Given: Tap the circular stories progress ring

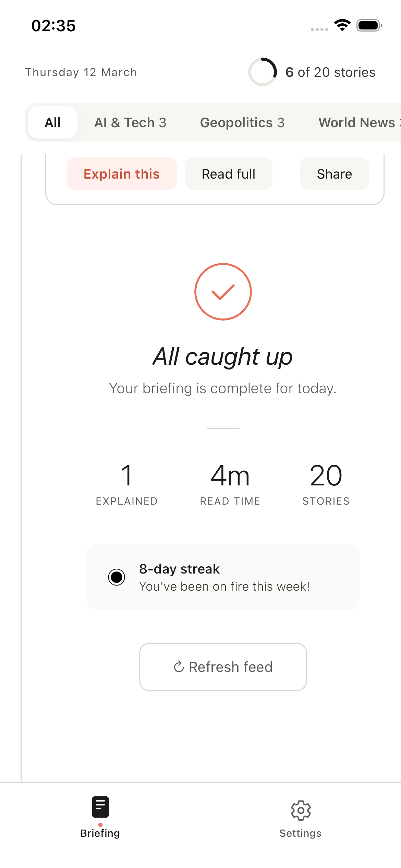Looking at the screenshot, I should pyautogui.click(x=263, y=72).
